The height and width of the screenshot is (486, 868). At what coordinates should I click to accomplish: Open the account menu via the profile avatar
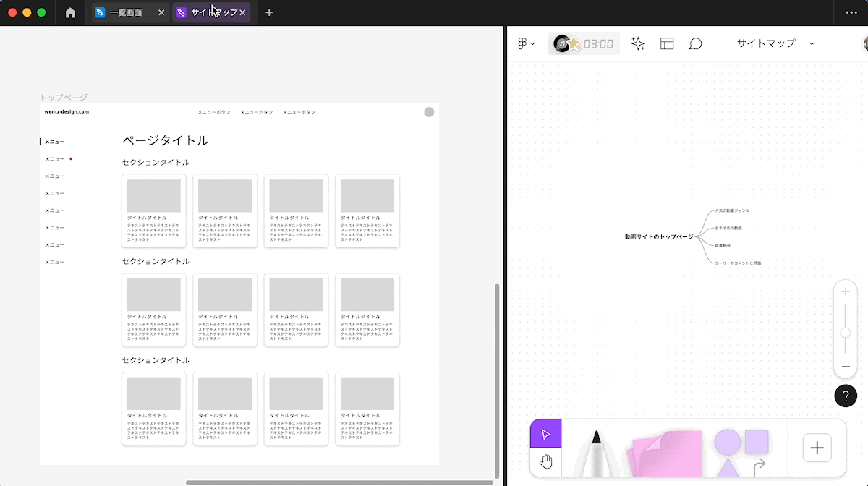(x=864, y=43)
